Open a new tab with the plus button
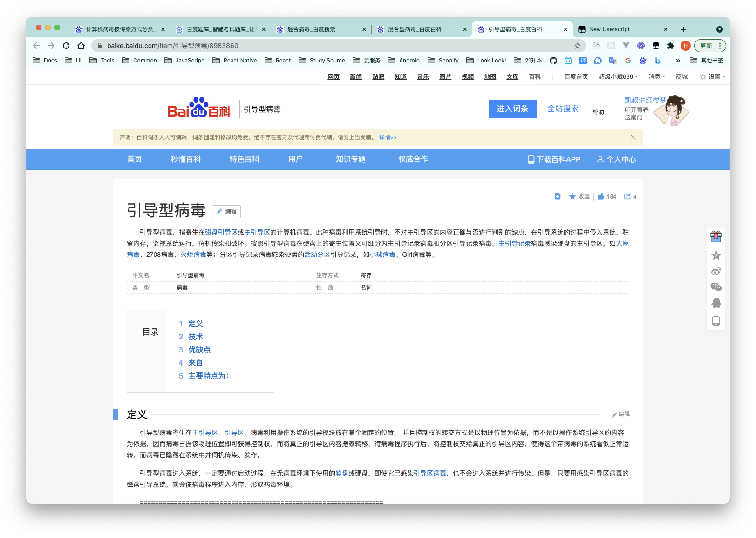The height and width of the screenshot is (538, 756). tap(683, 29)
